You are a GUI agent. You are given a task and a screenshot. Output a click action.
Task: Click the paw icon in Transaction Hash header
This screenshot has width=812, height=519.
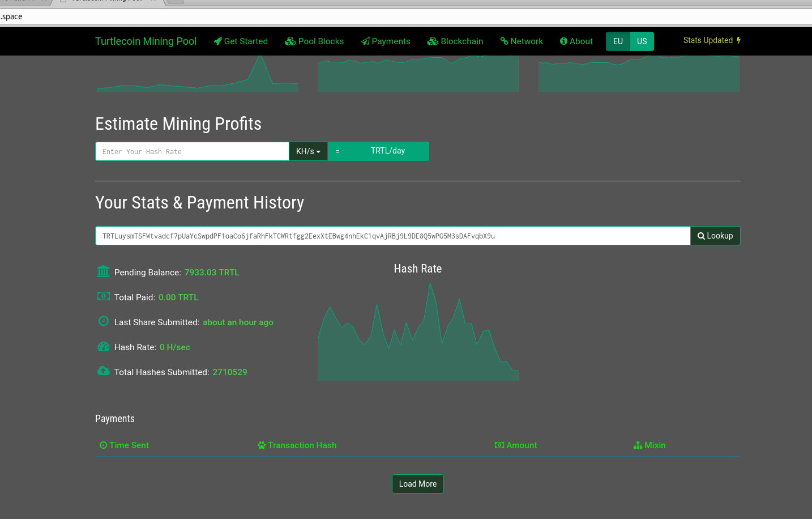tap(262, 445)
